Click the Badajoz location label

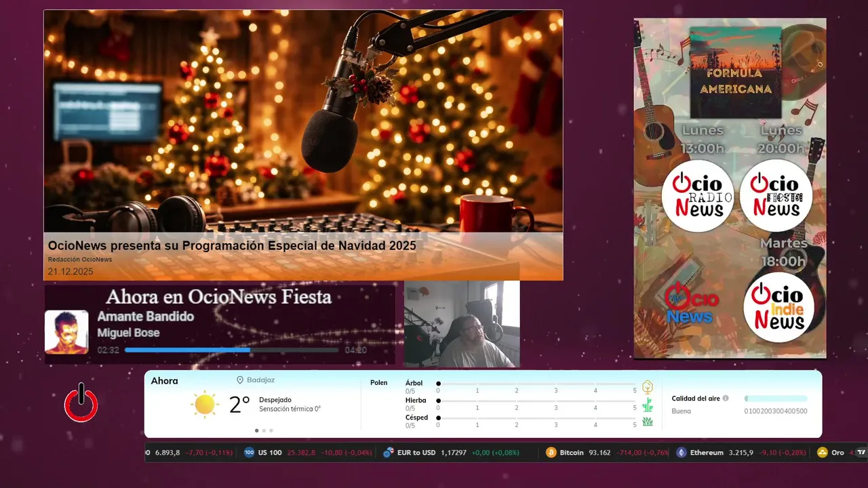[x=261, y=380]
